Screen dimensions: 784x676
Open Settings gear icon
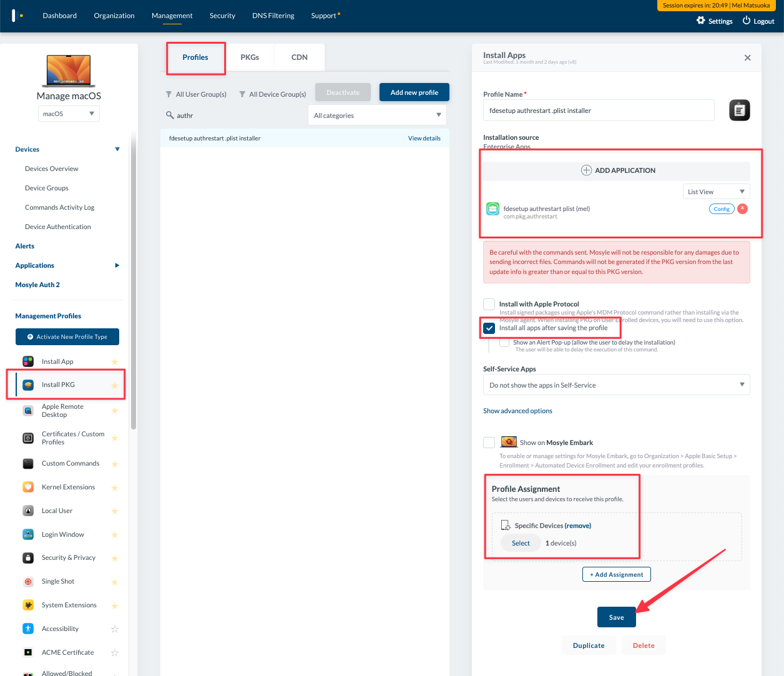tap(700, 21)
